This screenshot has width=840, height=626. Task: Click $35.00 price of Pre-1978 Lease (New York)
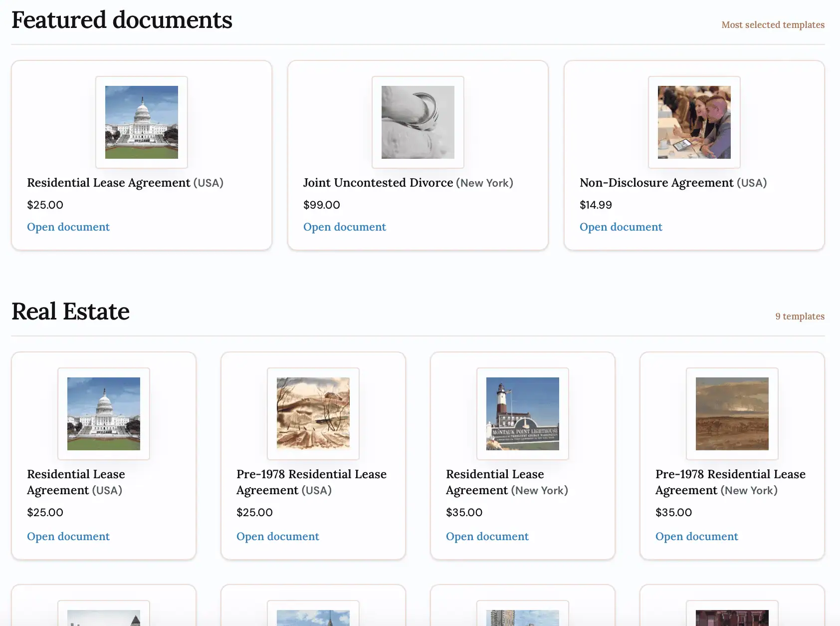(x=674, y=513)
